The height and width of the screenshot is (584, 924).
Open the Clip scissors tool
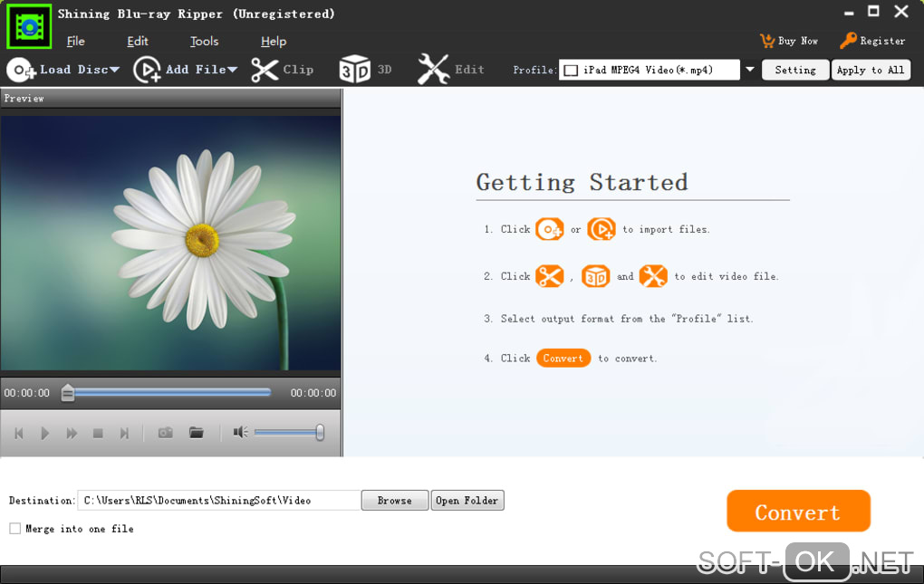coord(265,70)
